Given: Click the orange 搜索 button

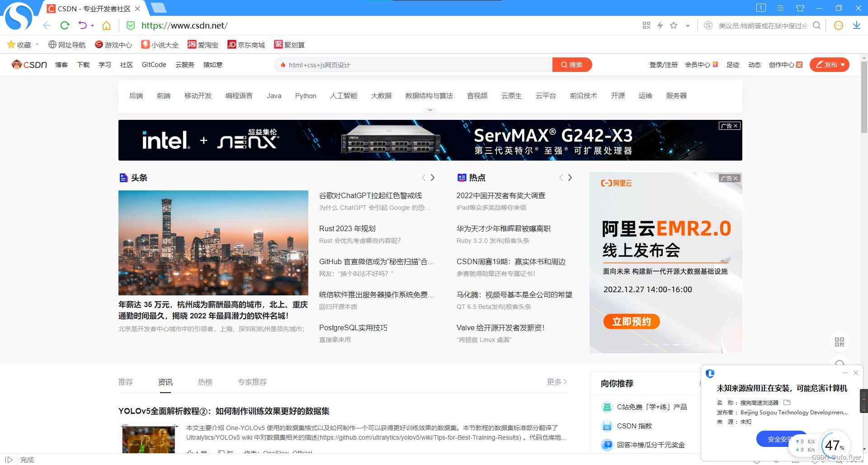Looking at the screenshot, I should (x=572, y=65).
